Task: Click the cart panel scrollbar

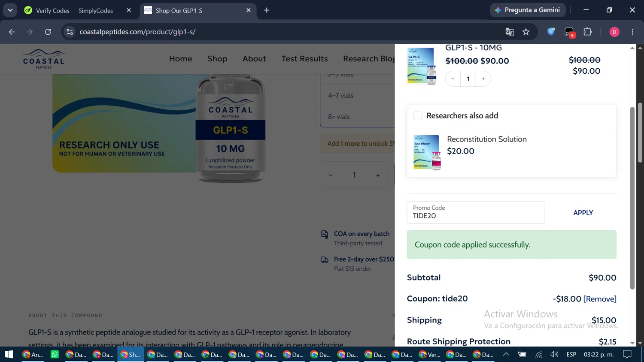Action: [x=632, y=197]
